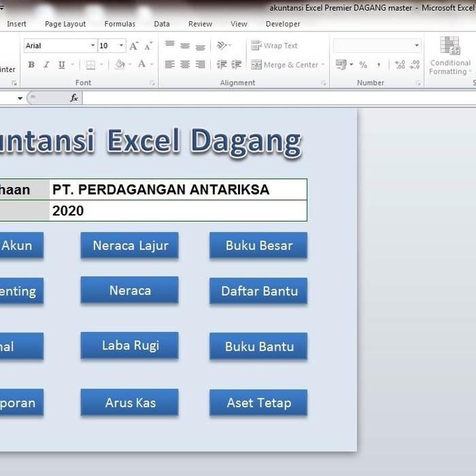Click the Increase Font Size icon
The image size is (476, 476).
click(x=134, y=46)
